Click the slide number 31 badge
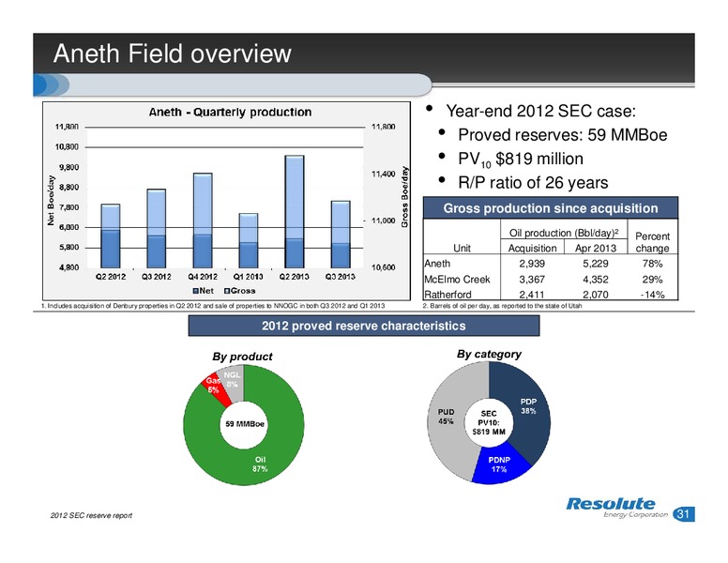The height and width of the screenshot is (563, 728). tap(683, 514)
